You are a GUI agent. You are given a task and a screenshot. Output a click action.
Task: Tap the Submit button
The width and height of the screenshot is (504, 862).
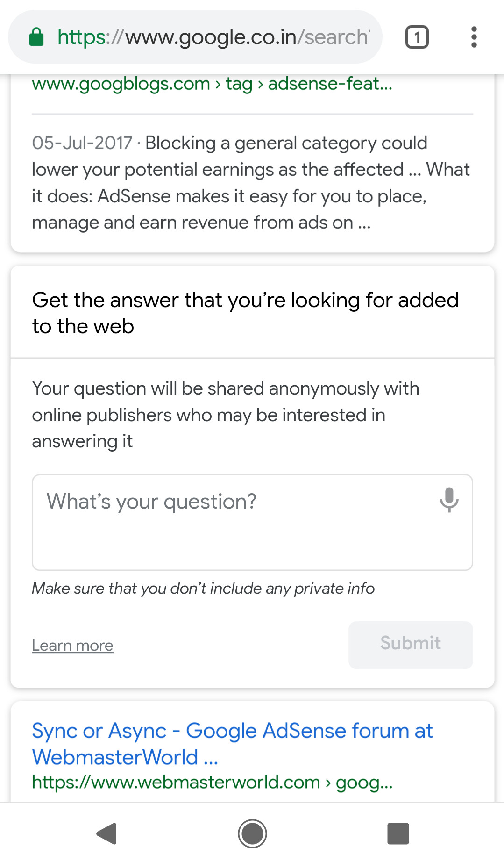[x=410, y=644]
